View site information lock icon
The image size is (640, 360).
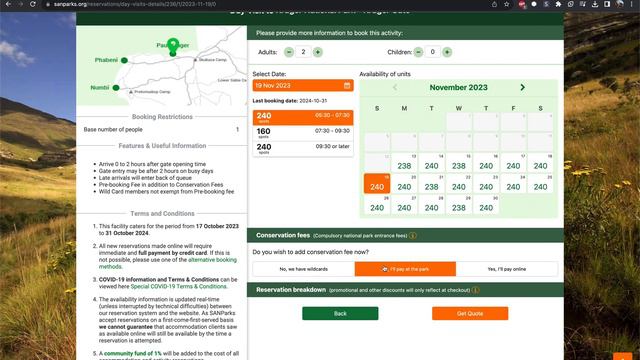coord(48,4)
